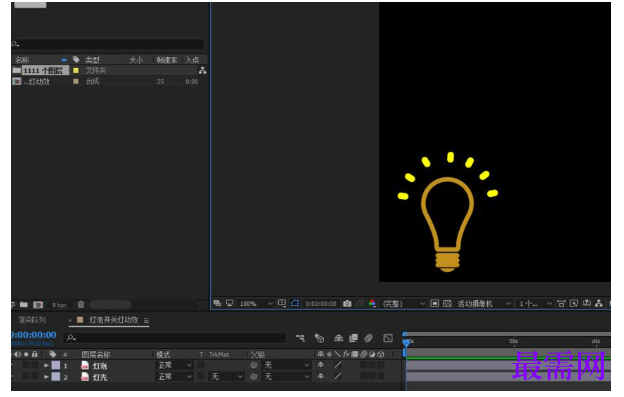Screen dimensions: 624x397
Task: Open the timeline panel menu icon
Action: click(x=146, y=320)
